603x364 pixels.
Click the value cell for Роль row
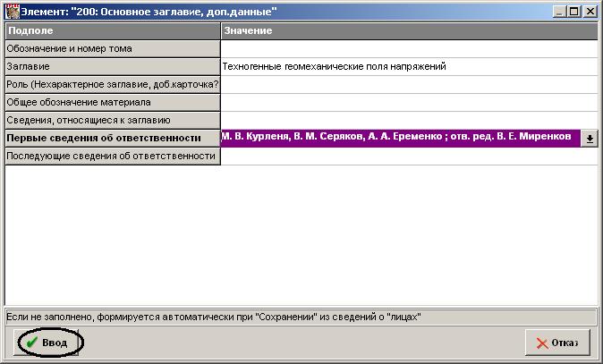pos(408,84)
